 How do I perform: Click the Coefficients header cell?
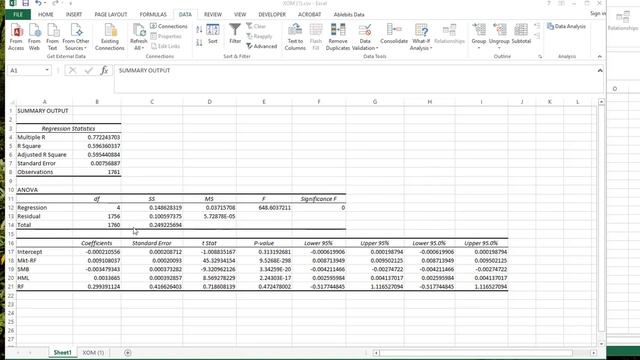[97, 243]
